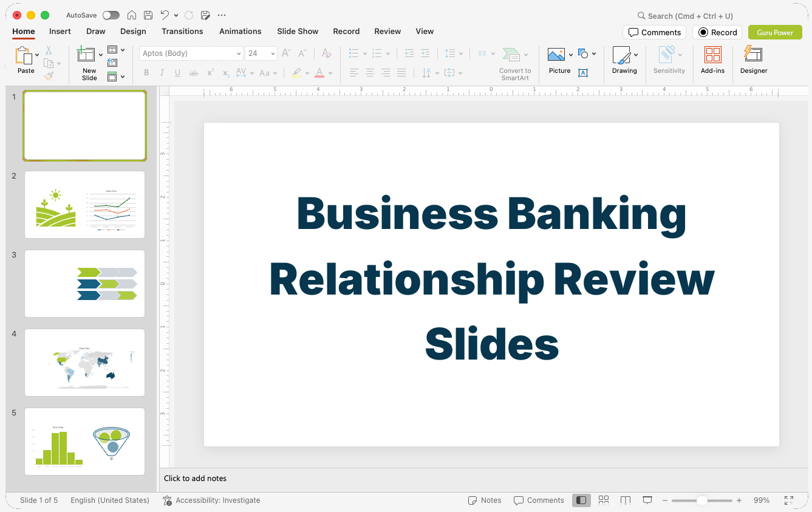Viewport: 812px width, 512px height.
Task: Select slide 2 thumbnail with line chart
Action: coord(84,205)
